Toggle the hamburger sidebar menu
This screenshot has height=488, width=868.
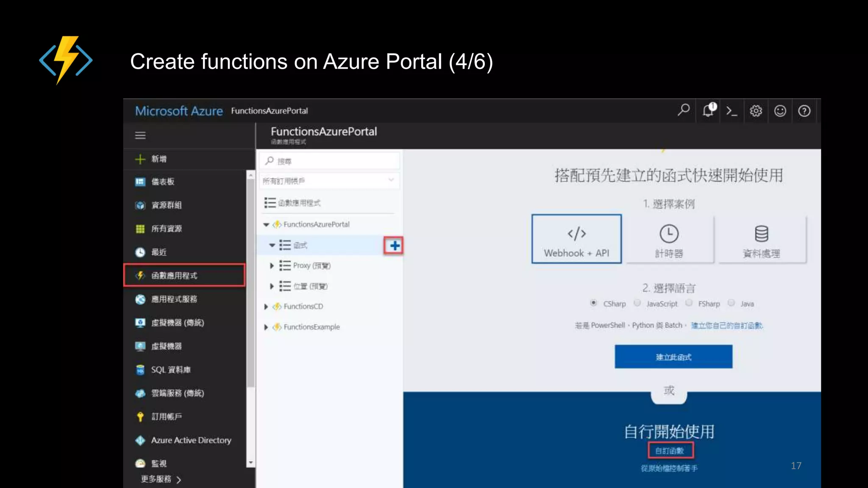pyautogui.click(x=140, y=135)
